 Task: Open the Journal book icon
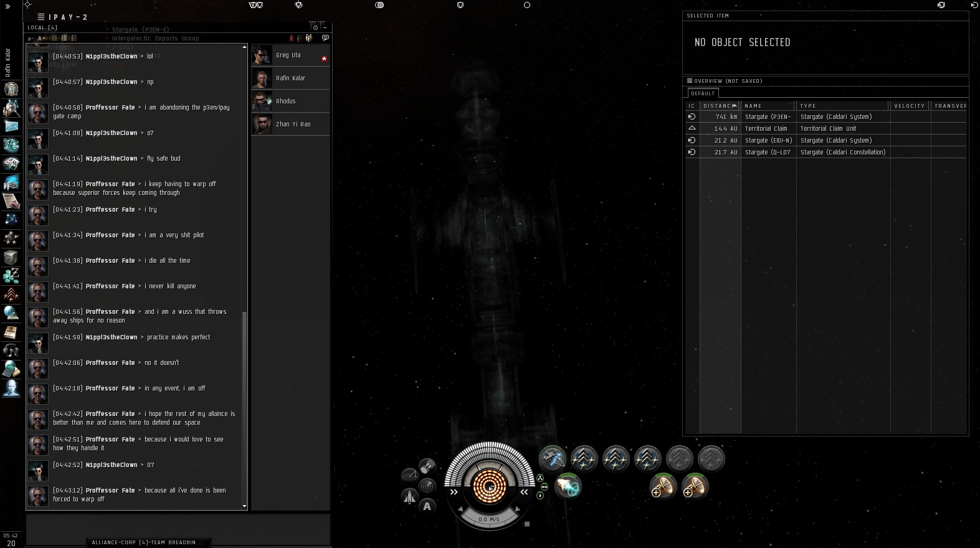pos(11,332)
